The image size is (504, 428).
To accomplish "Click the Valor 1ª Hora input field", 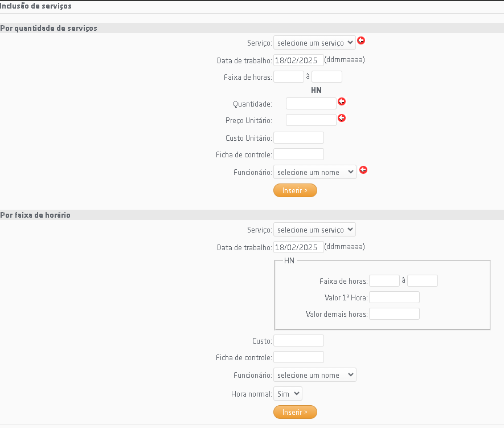I will pos(394,297).
